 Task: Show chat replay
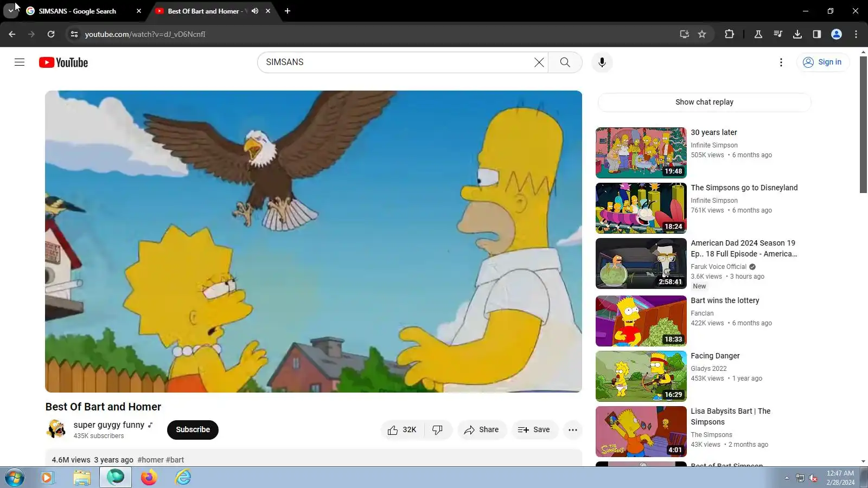point(704,102)
